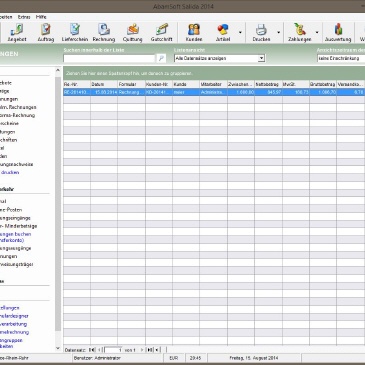This screenshot has width=365, height=365.
Task: Click the Gutschrift toolbar icon
Action: [161, 33]
